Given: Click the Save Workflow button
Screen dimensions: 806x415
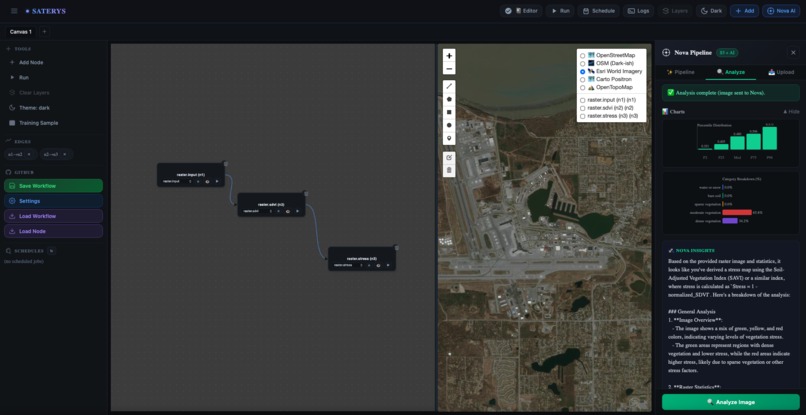Looking at the screenshot, I should 53,186.
